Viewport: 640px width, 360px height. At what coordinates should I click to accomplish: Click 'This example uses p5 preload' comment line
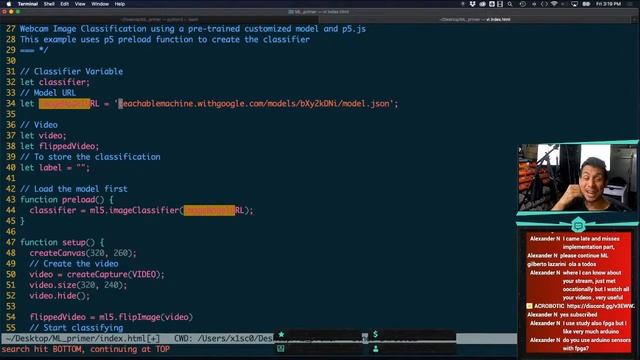(165, 40)
